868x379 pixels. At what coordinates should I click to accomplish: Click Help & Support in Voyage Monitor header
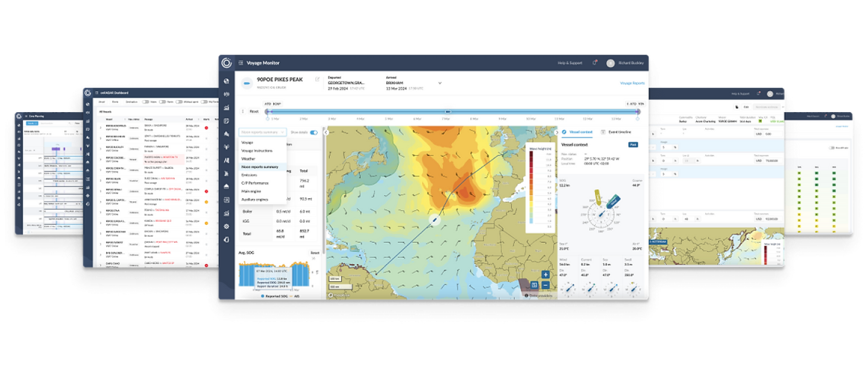pos(570,63)
